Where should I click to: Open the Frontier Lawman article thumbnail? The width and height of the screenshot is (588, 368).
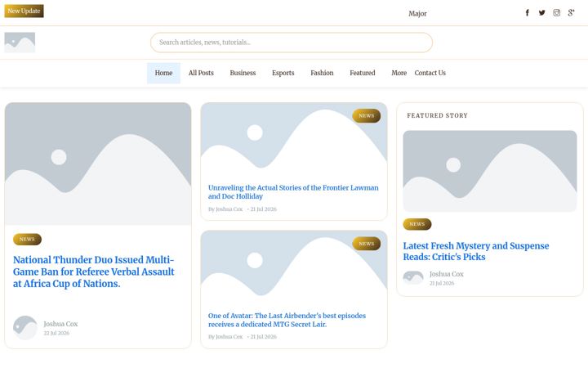point(294,141)
